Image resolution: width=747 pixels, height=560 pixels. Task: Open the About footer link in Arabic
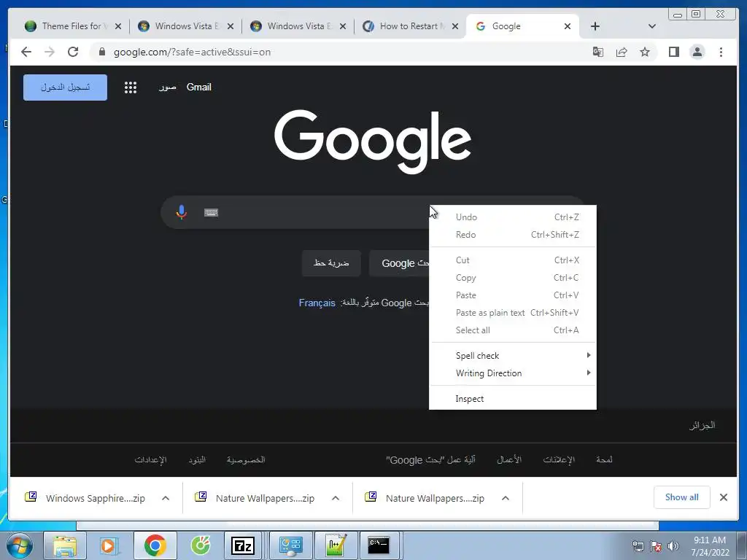pos(604,459)
